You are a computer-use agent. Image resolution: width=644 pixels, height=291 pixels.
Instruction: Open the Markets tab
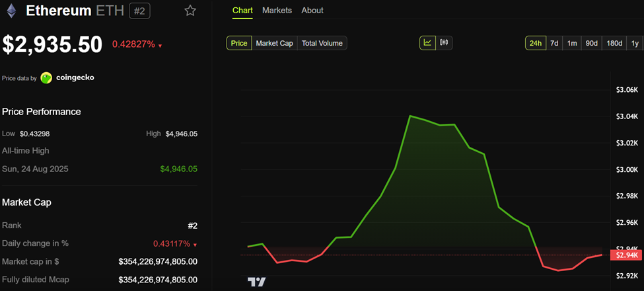pos(277,11)
